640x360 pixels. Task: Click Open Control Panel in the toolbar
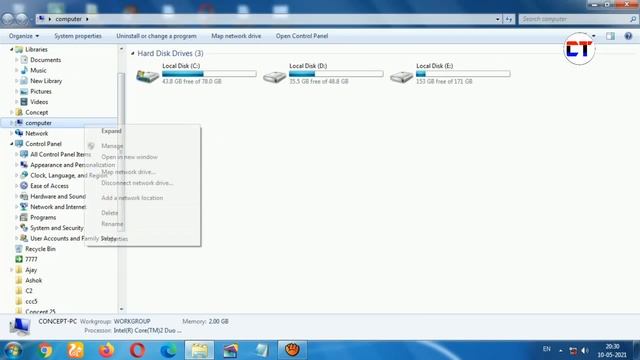click(x=302, y=36)
